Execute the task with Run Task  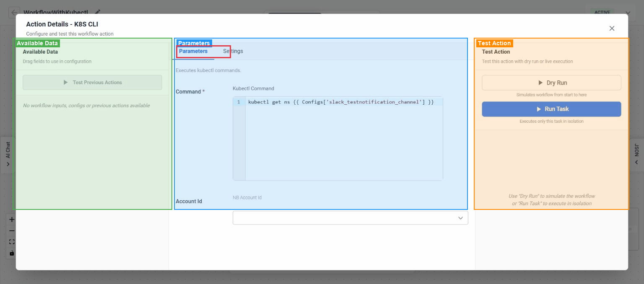pos(551,109)
